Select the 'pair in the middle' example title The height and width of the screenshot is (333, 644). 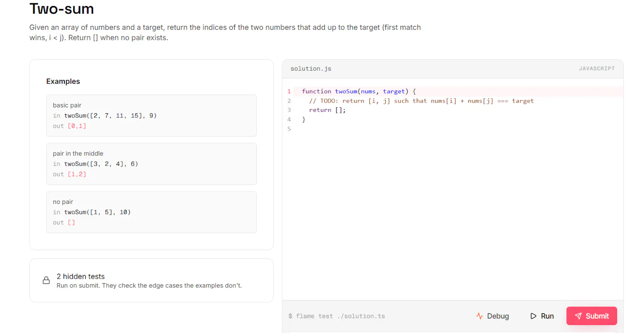pos(78,154)
